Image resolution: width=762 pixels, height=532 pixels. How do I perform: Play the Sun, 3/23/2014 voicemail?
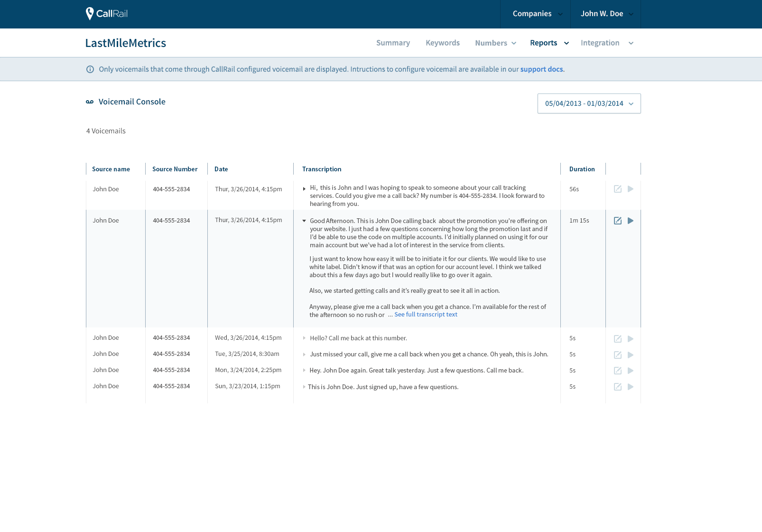tap(631, 387)
